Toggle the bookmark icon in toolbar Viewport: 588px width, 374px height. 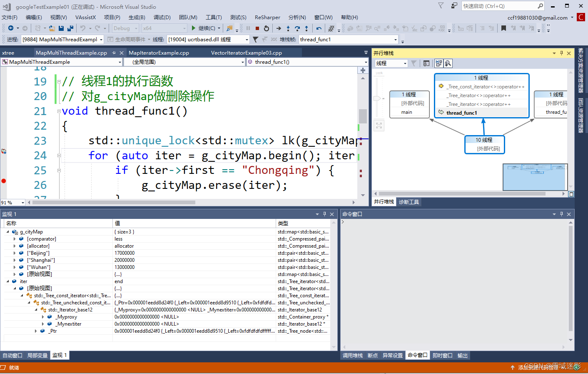pyautogui.click(x=503, y=28)
